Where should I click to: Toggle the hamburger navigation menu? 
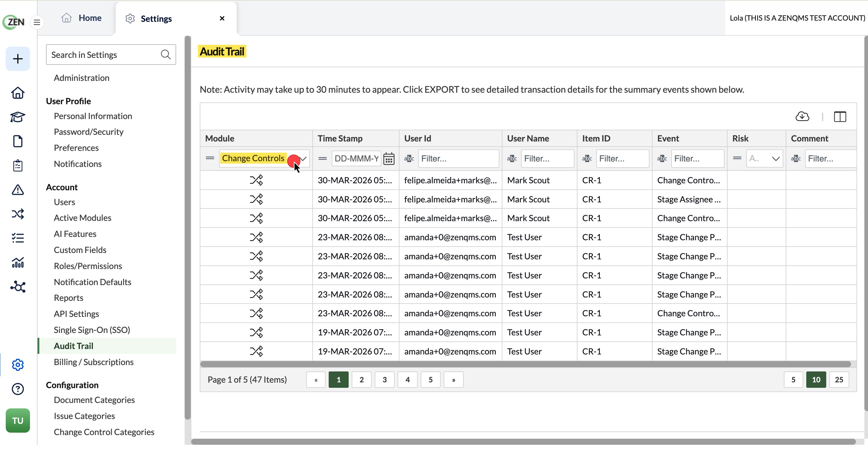click(x=37, y=22)
